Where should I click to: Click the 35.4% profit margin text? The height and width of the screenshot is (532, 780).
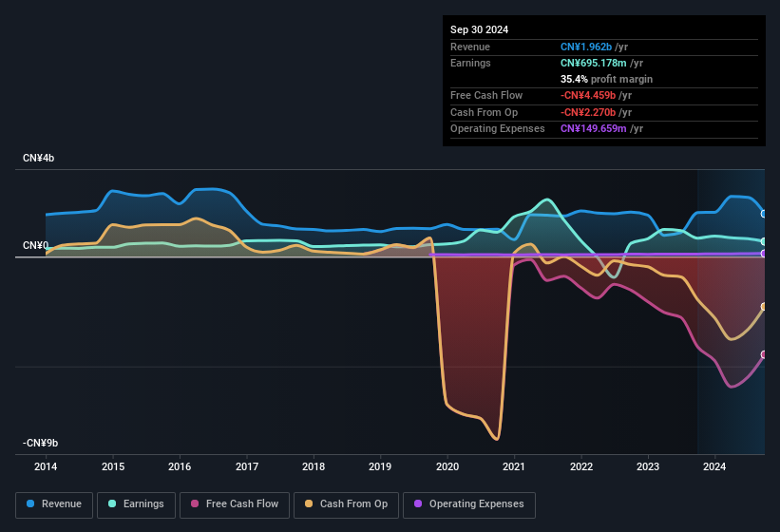(606, 79)
